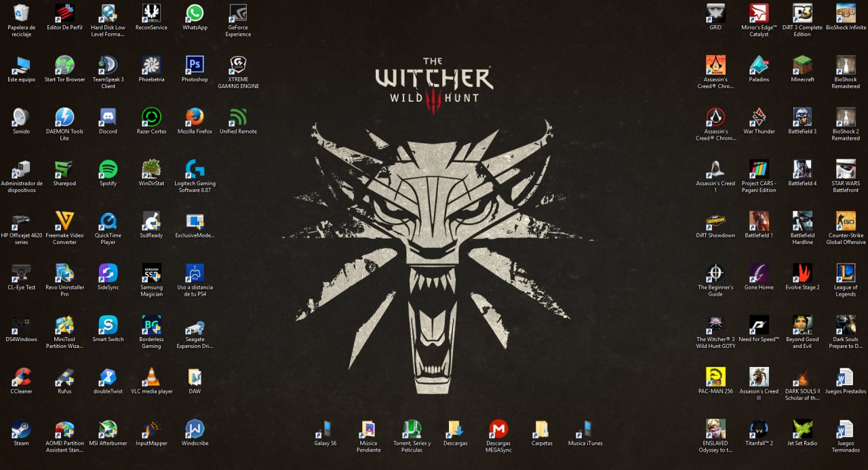Launch Razer Cortex

[151, 117]
